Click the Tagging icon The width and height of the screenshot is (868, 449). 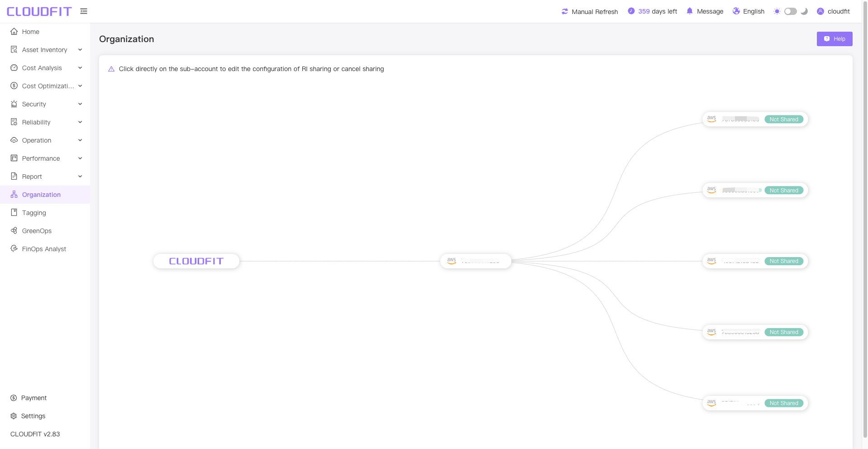click(14, 212)
